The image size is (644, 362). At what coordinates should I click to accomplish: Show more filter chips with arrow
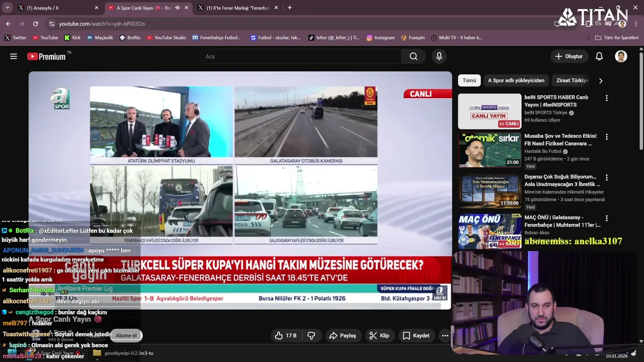pos(600,80)
